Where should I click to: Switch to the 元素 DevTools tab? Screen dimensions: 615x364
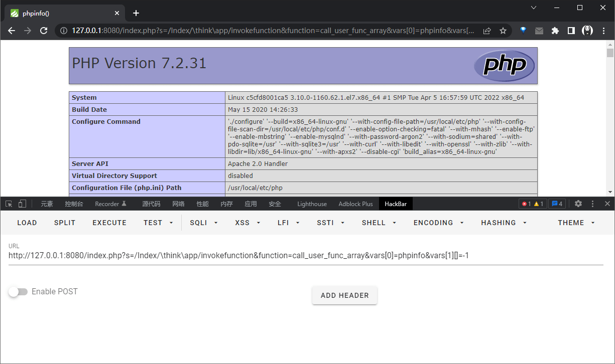click(x=47, y=204)
